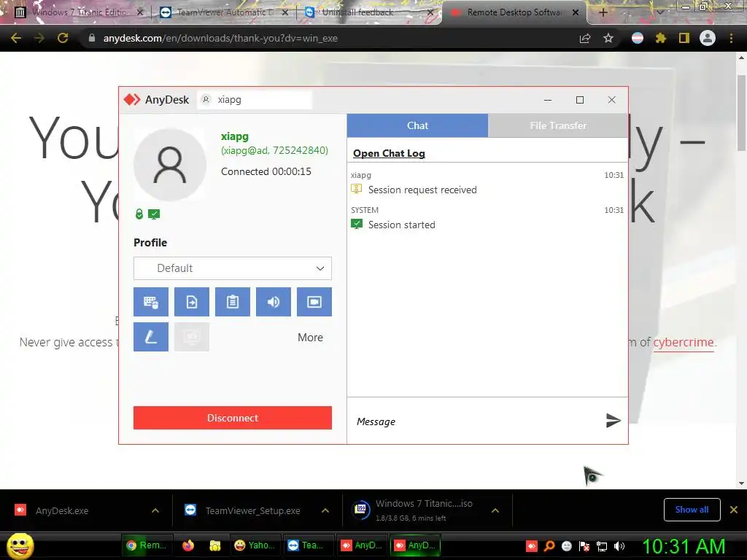Click the network tray icon

602,545
